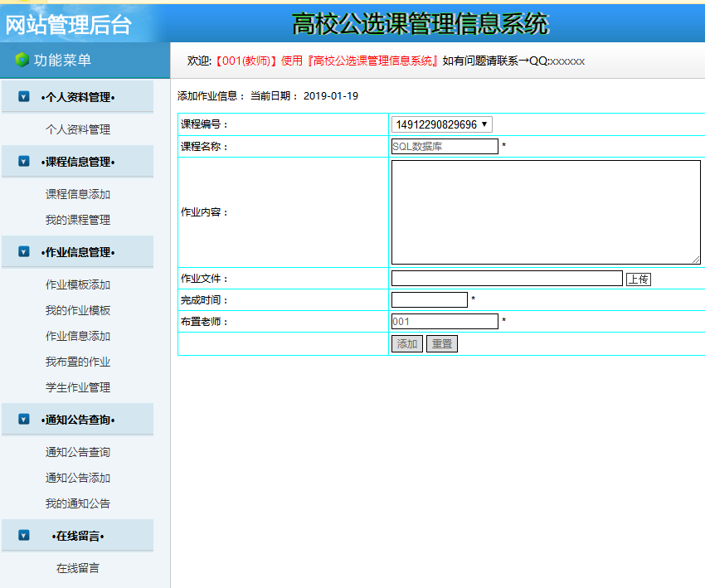Click the 添加 submit button
705x588 pixels.
point(407,344)
